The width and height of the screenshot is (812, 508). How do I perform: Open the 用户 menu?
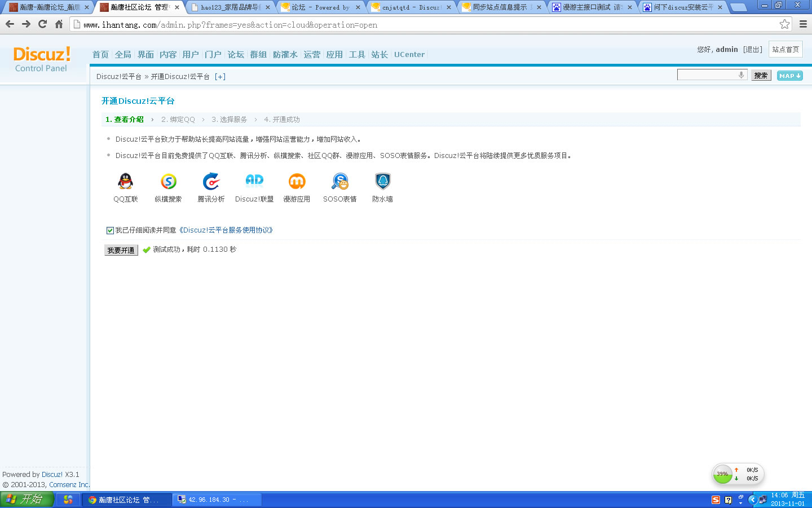click(x=191, y=55)
